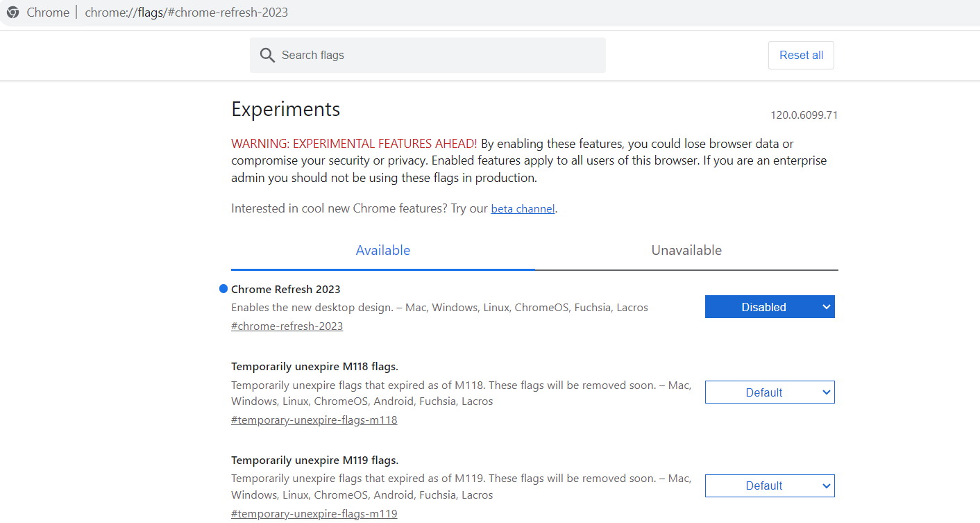Click the Reset all button

[x=801, y=55]
